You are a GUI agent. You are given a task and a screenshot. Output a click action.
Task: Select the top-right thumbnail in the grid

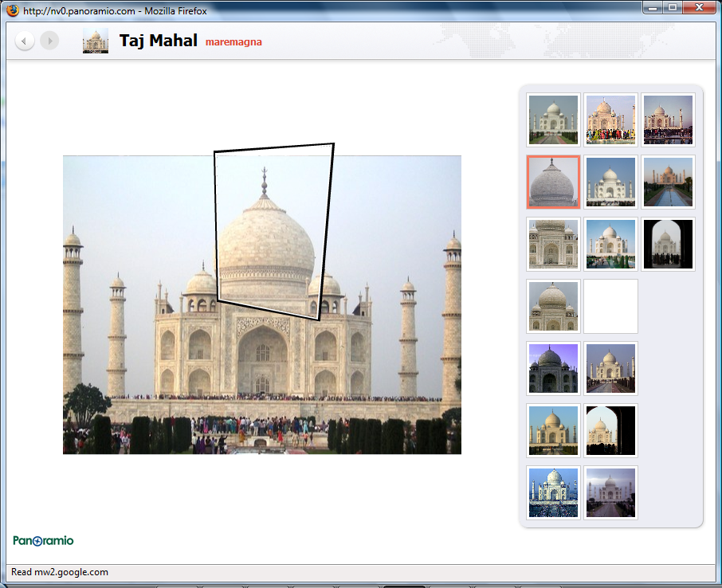pyautogui.click(x=668, y=120)
